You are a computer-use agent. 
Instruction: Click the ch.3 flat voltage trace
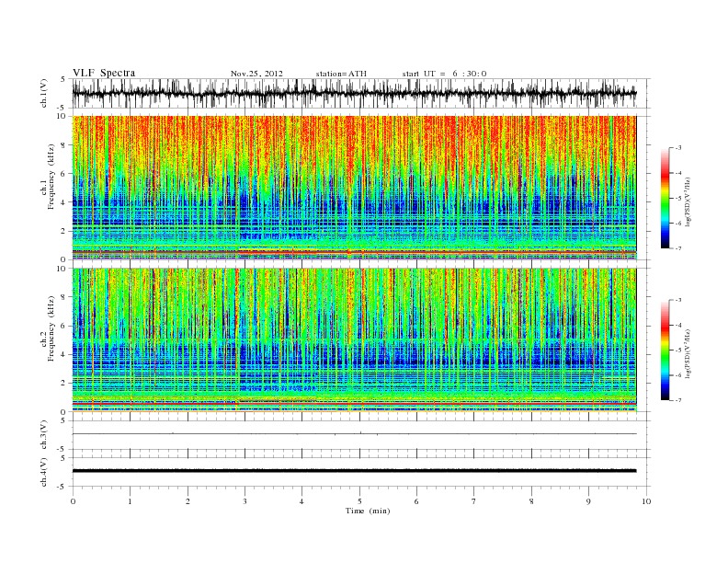[x=354, y=434]
